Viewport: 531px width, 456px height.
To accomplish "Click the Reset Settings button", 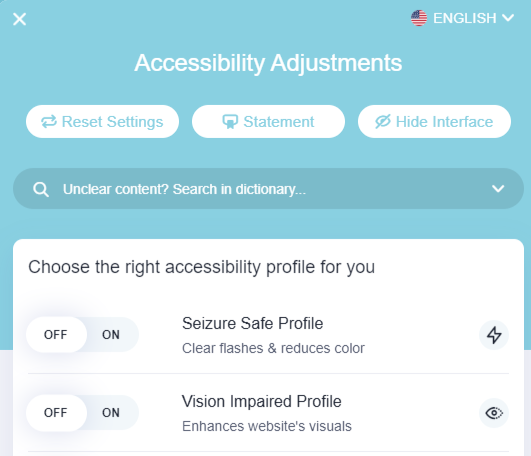I will [102, 122].
